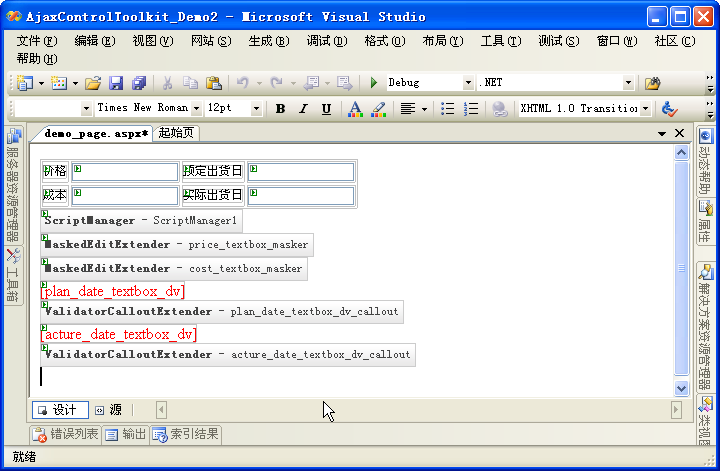Switch to 设计 design view
Image resolution: width=720 pixels, height=471 pixels.
60,410
